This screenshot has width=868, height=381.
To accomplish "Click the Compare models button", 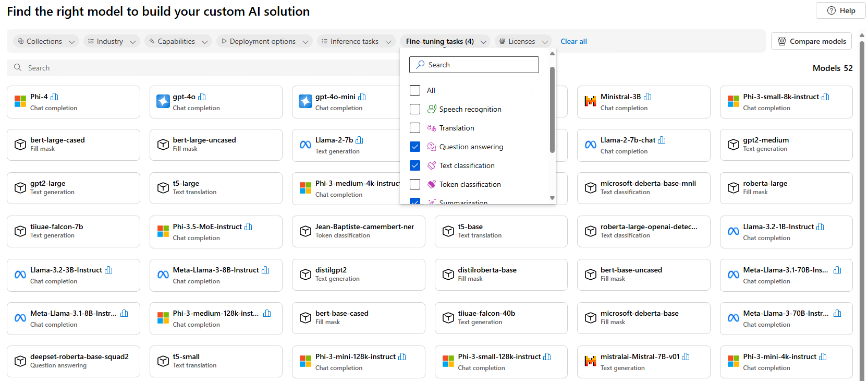I will pos(811,41).
